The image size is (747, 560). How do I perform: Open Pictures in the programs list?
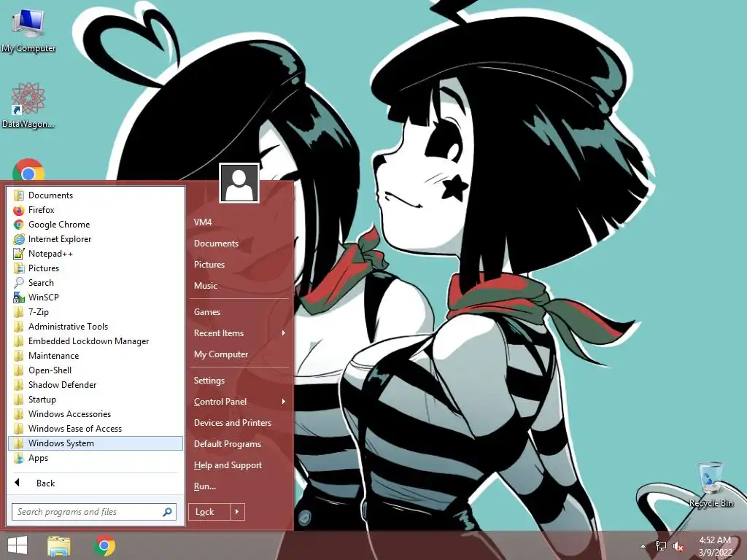tap(96, 268)
